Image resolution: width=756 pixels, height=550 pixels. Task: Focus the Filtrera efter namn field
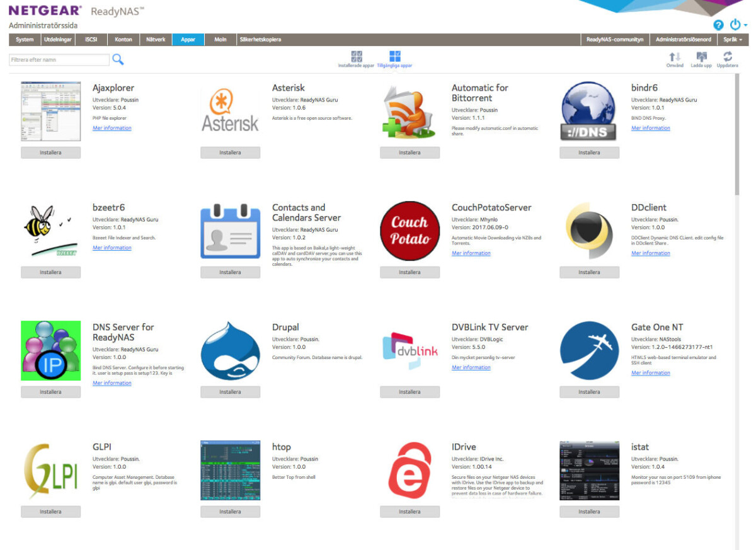pos(59,60)
